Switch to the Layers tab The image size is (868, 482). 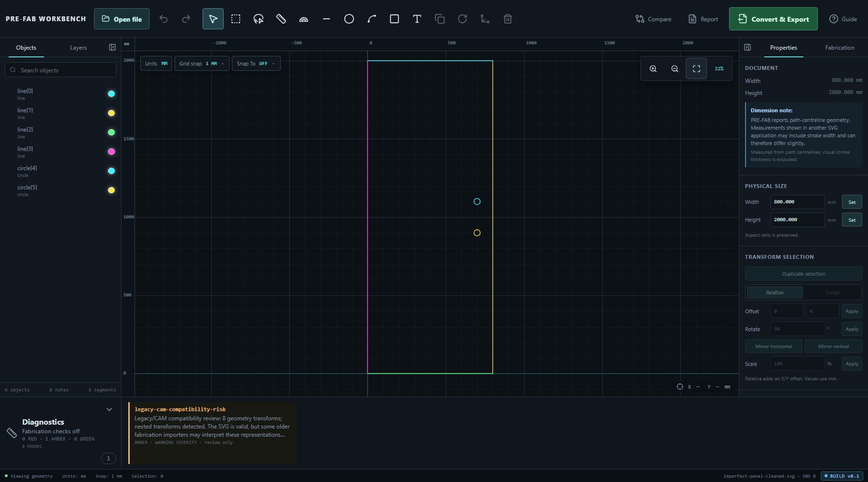point(78,48)
